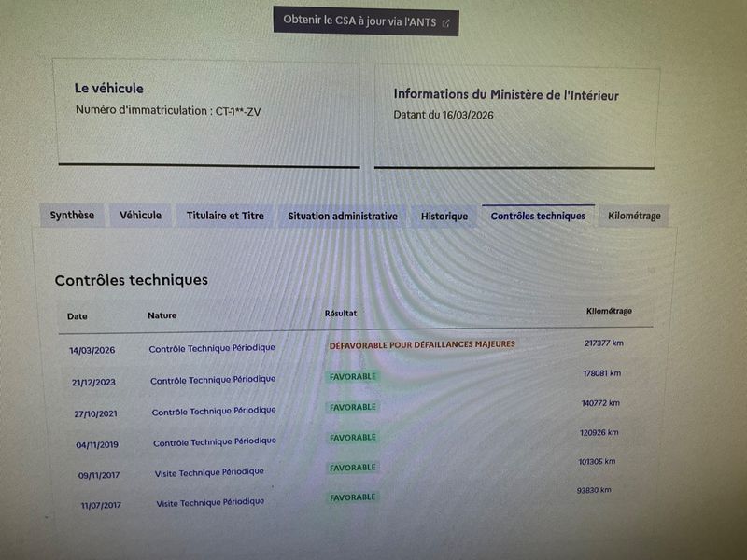
Task: Click the Le véhicule heading
Action: [108, 88]
